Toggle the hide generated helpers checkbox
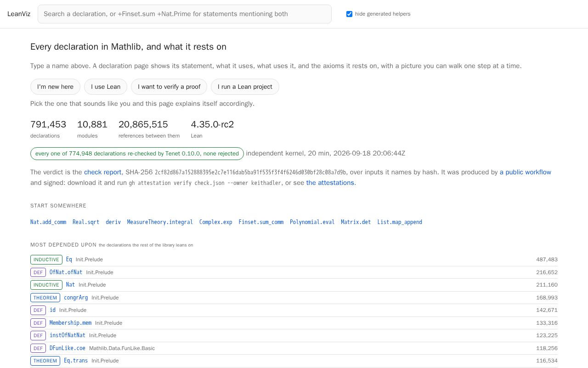Screen dimensions: 588x368 (x=349, y=14)
